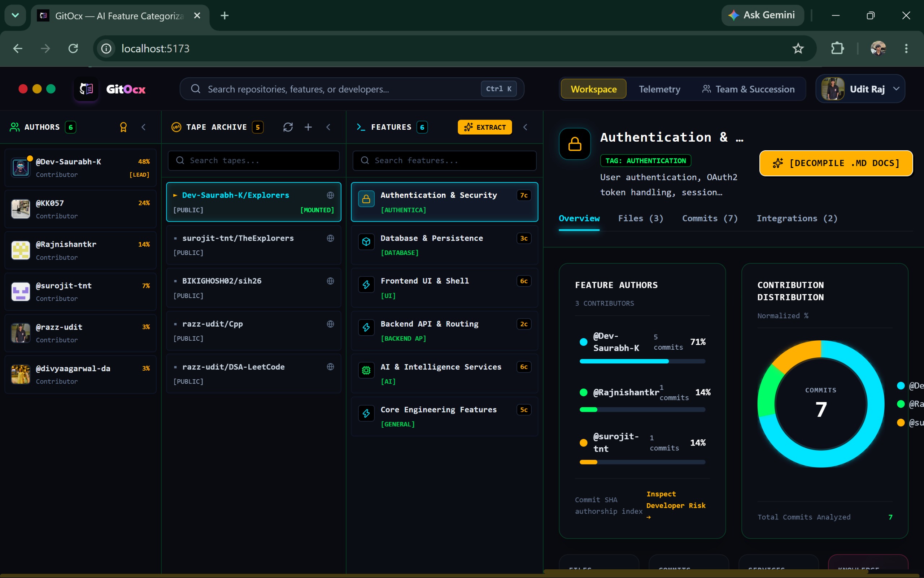The height and width of the screenshot is (578, 924).
Task: Refresh the Tape Archive list
Action: (x=288, y=127)
